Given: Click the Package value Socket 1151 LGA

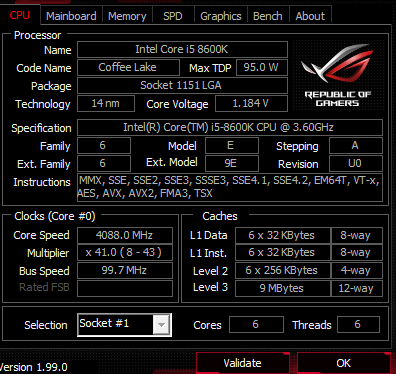Looking at the screenshot, I should coord(182,85).
